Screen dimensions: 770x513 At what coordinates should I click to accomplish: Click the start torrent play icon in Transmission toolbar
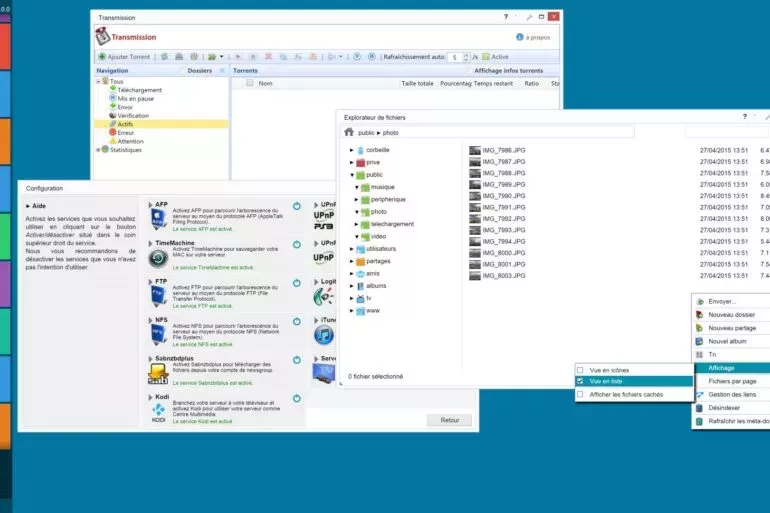(x=238, y=57)
